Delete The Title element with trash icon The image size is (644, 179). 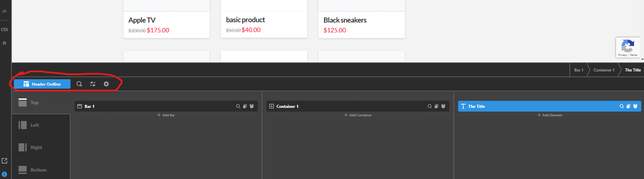[x=635, y=106]
